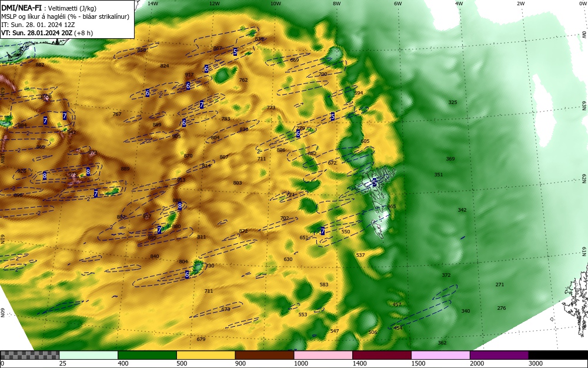Click the legend value 400
Image resolution: width=588 pixels, height=368 pixels.
pos(123,363)
